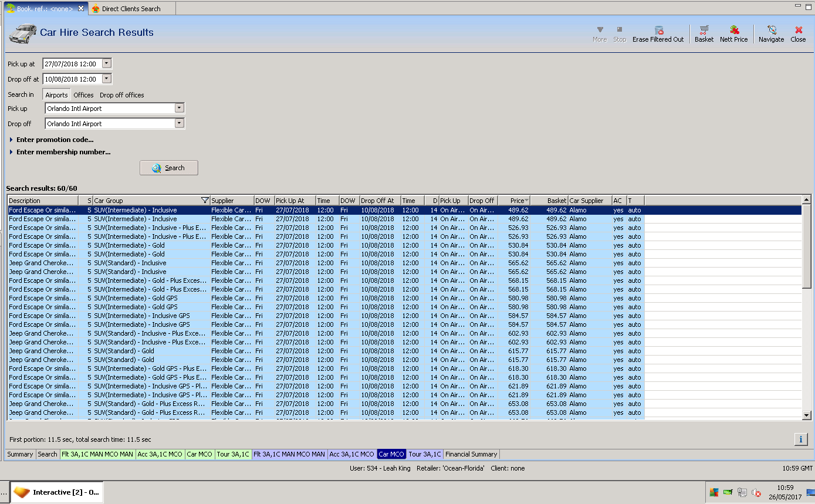Screen dimensions: 815x504
Task: Expand Enter membership number section
Action: tap(63, 152)
